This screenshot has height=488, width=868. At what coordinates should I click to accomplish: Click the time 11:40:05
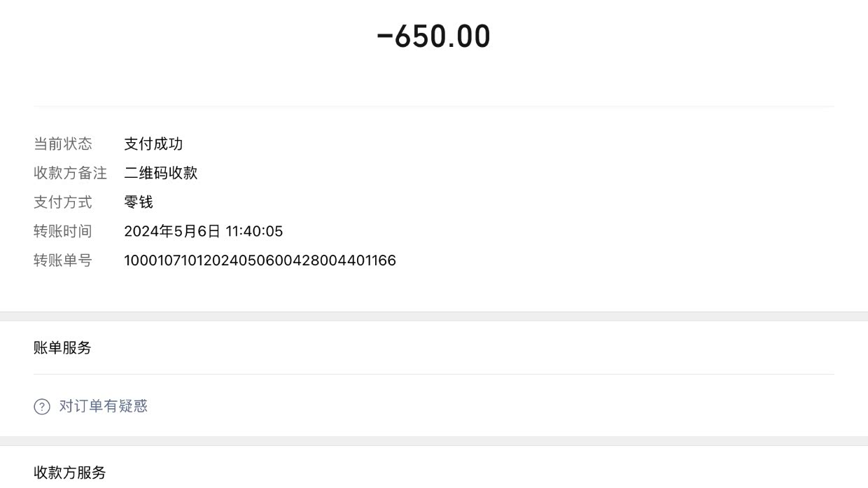[x=254, y=232]
